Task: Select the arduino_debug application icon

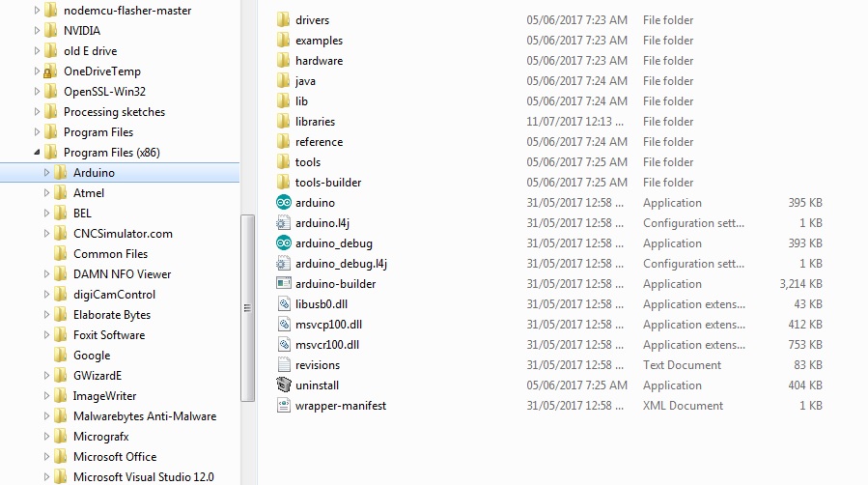Action: coord(284,243)
